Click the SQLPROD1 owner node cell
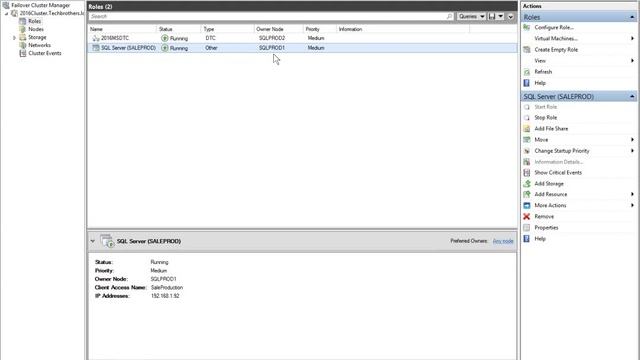This screenshot has width=640, height=360. pyautogui.click(x=272, y=48)
